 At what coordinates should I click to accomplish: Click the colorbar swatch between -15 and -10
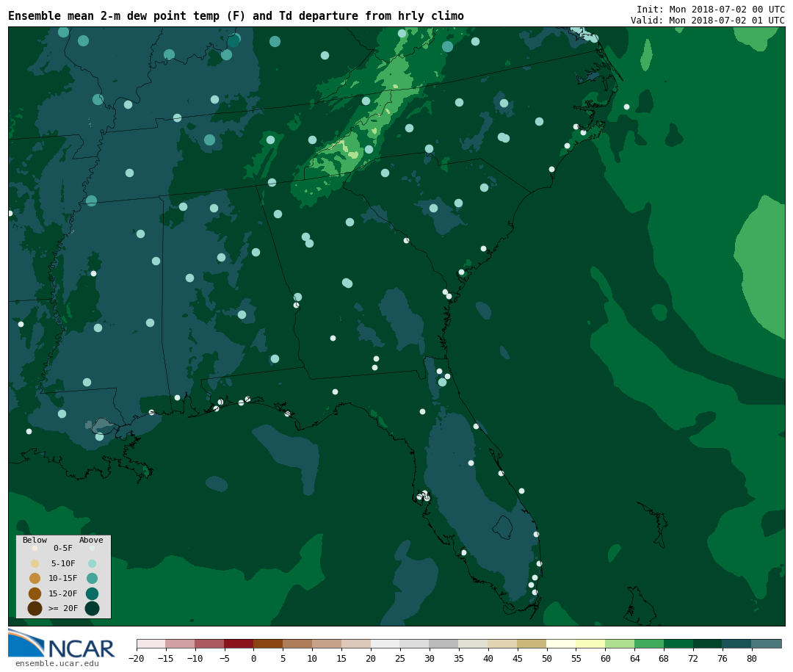tap(180, 643)
